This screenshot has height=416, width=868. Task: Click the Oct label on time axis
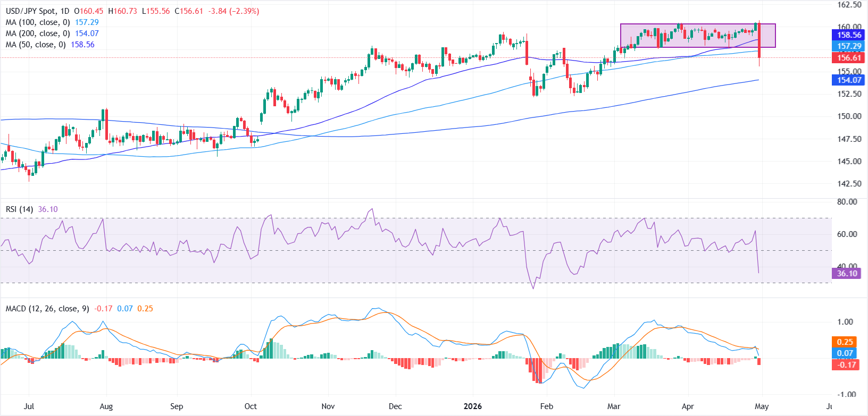[251, 406]
